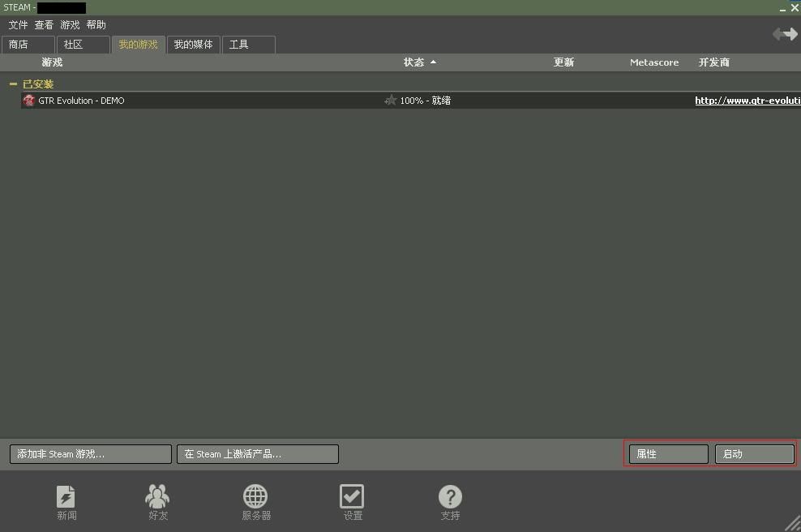
Task: Switch to the 我的媒体 tab
Action: click(x=194, y=45)
